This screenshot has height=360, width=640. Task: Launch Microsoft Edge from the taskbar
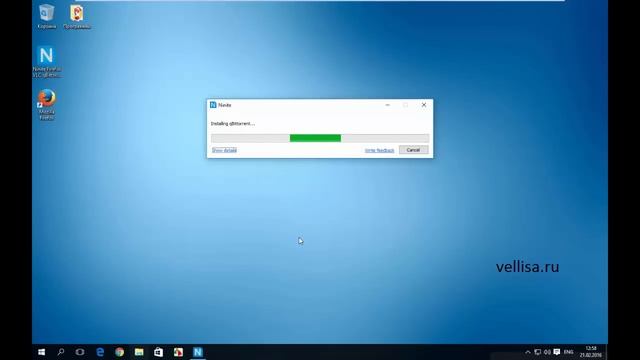100,352
